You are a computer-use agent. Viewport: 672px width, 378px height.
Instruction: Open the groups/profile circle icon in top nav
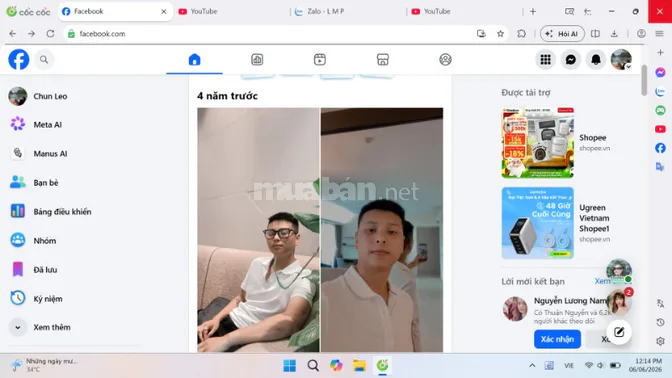coord(445,60)
